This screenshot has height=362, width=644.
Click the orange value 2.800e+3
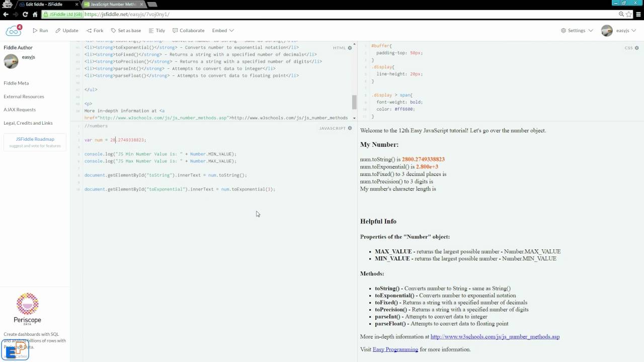tap(427, 167)
